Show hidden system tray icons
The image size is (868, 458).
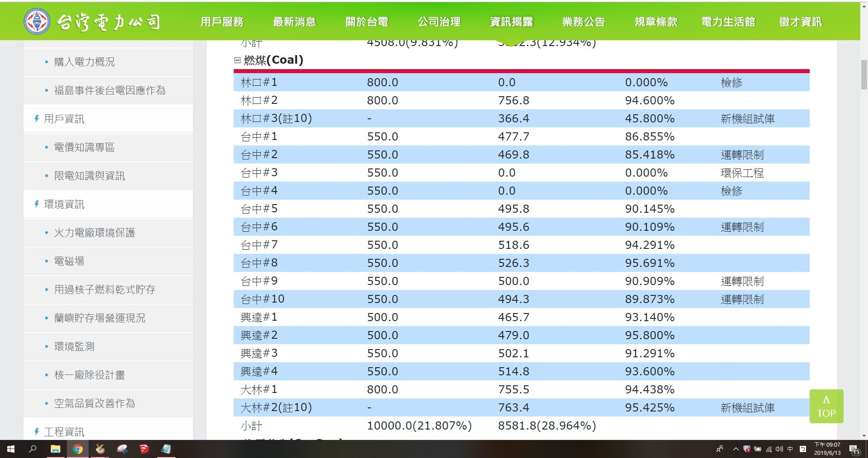coord(736,449)
